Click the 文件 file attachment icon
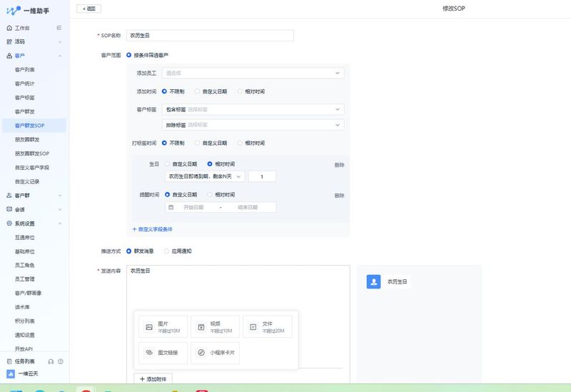The image size is (571, 392). (253, 327)
